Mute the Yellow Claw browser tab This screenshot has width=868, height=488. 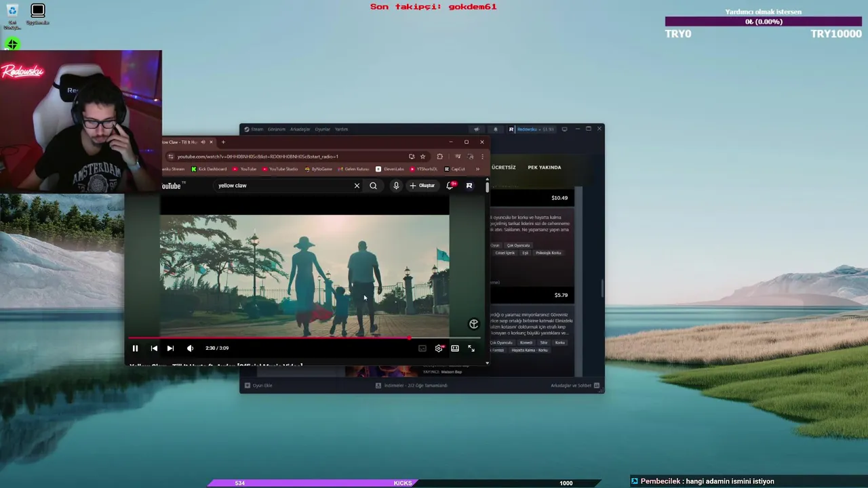202,142
